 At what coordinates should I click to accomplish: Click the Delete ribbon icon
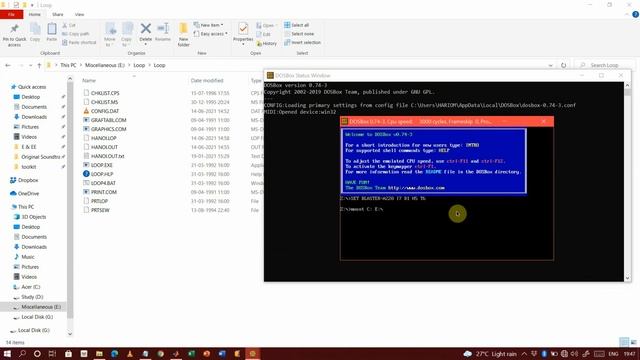coord(146,32)
